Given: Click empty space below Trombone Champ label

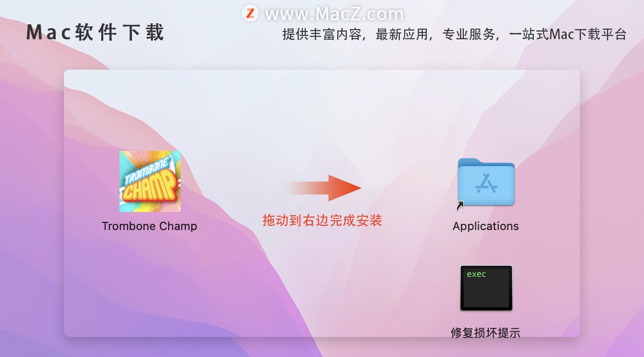Looking at the screenshot, I should click(150, 282).
